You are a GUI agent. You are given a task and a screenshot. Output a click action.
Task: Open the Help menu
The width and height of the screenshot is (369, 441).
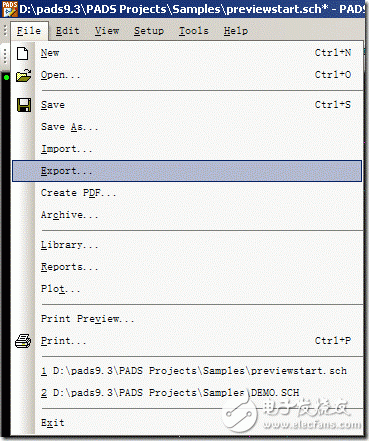pyautogui.click(x=236, y=31)
